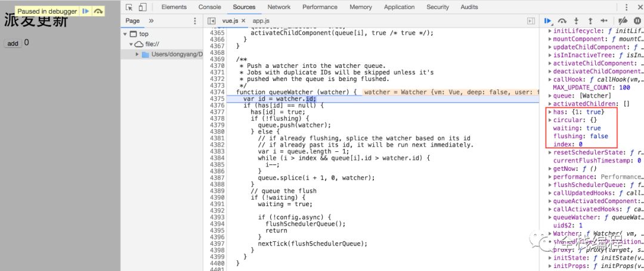Expand the Users/dongyang folder

coord(137,55)
